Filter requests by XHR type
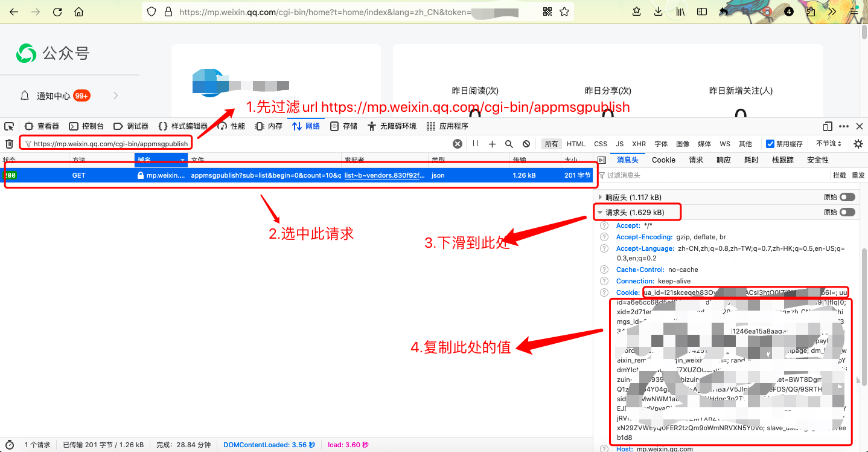Viewport: 868px width, 452px height. tap(639, 144)
